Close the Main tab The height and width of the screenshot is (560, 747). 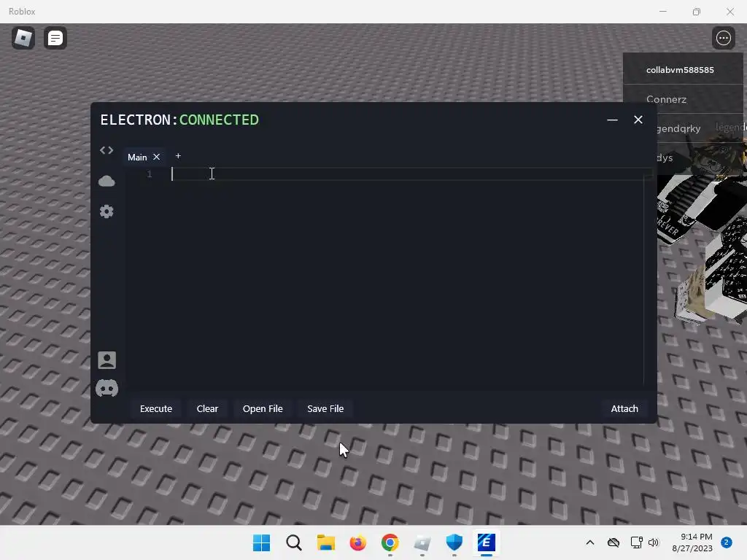156,157
